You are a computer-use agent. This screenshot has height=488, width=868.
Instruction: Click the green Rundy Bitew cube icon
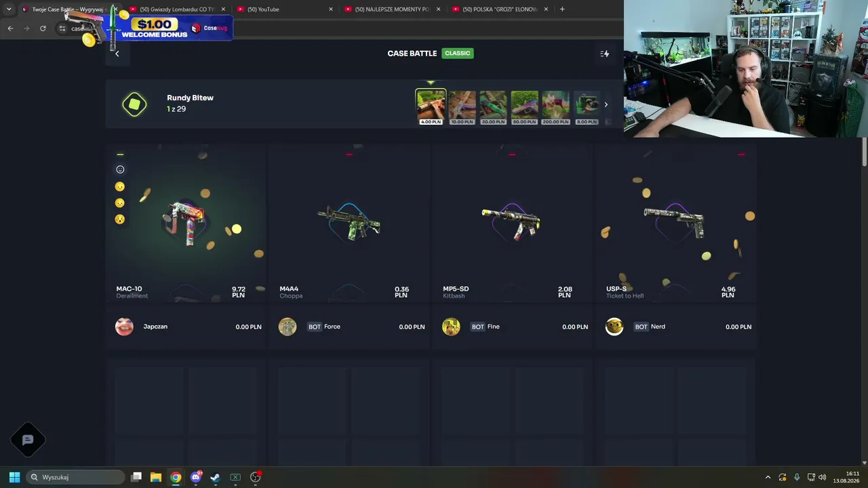(x=134, y=104)
